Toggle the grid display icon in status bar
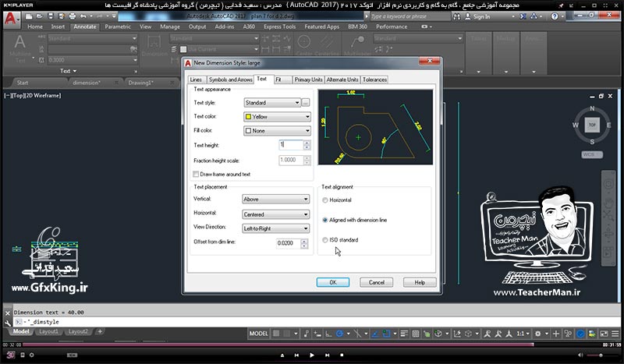The height and width of the screenshot is (364, 624). coord(276,334)
